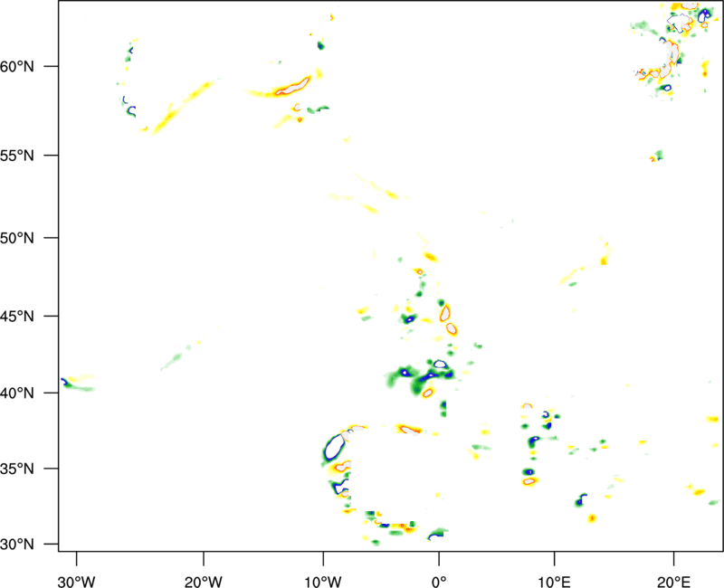This screenshot has height=588, width=724.
Task: Click the 20°E longitude label
Action: 673,582
